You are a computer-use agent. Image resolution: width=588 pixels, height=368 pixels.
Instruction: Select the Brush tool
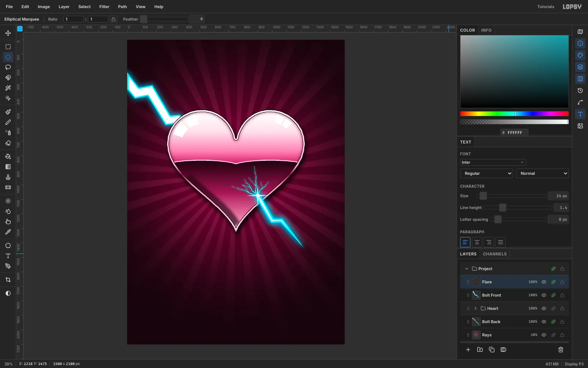8,112
